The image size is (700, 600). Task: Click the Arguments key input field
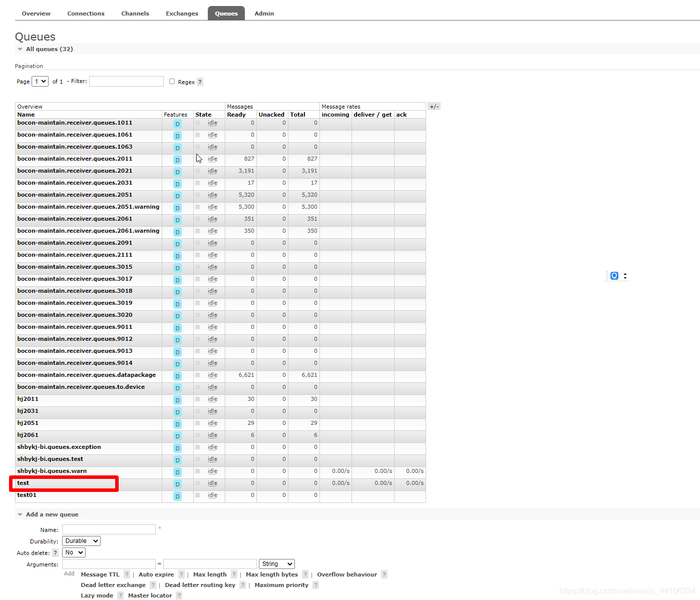(x=109, y=564)
